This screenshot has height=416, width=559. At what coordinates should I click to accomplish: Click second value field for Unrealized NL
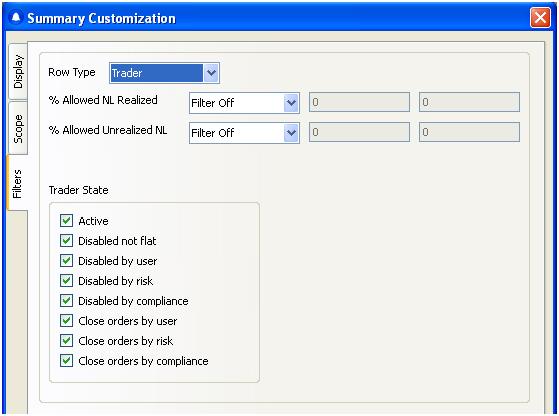tap(469, 132)
